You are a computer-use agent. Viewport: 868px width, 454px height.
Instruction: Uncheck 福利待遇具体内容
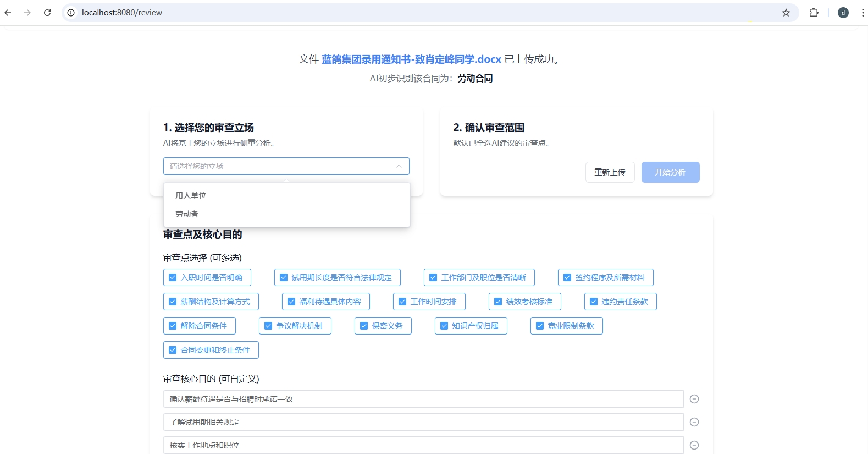(326, 302)
